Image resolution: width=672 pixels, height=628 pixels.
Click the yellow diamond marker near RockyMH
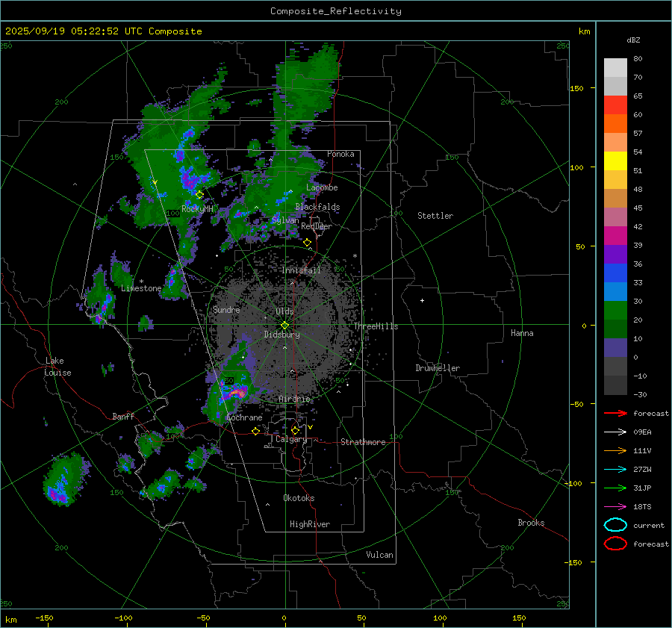pyautogui.click(x=199, y=194)
